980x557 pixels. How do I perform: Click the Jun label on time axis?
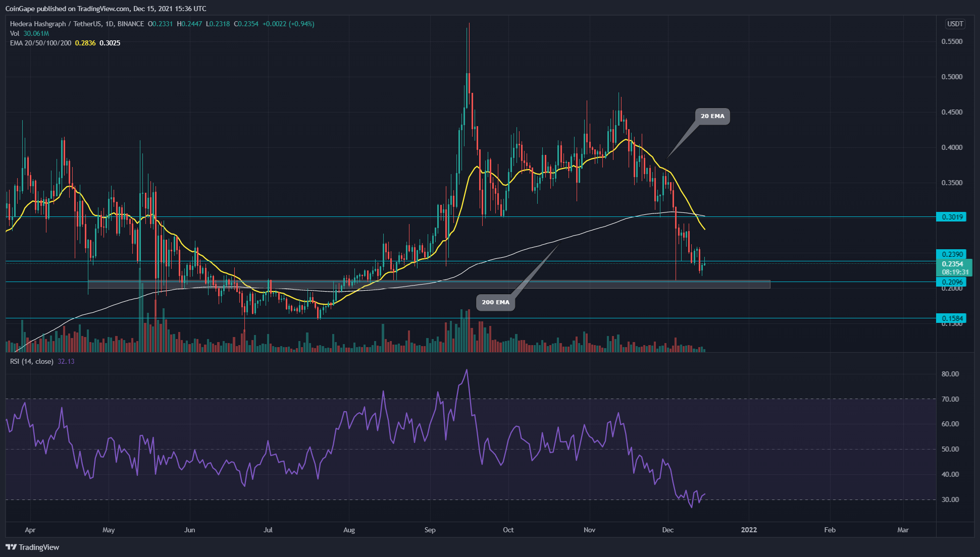point(189,530)
